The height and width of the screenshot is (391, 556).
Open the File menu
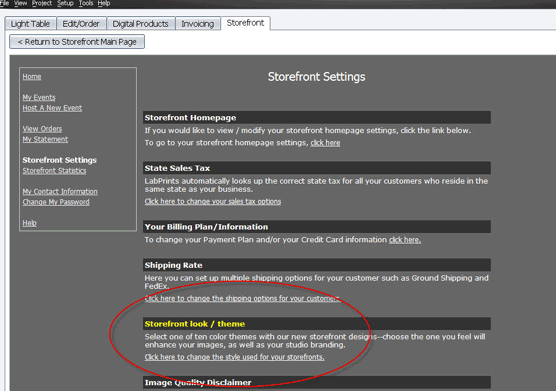(4, 3)
